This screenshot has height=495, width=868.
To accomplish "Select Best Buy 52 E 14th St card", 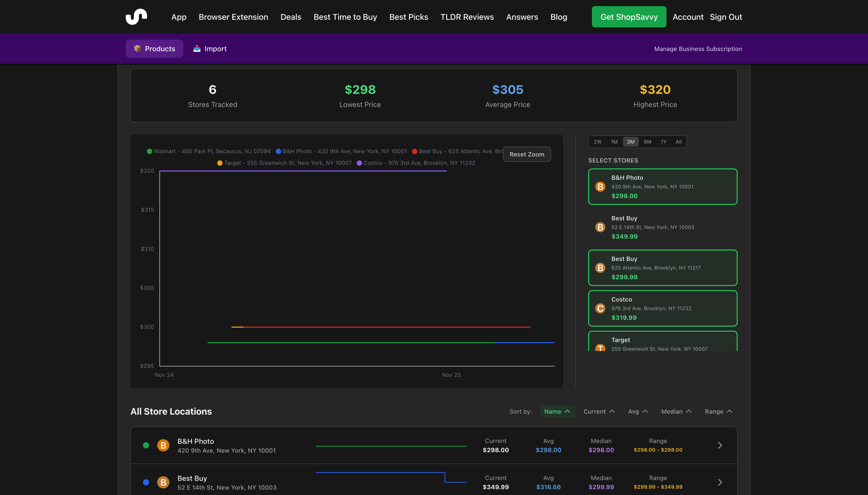I will tap(662, 227).
